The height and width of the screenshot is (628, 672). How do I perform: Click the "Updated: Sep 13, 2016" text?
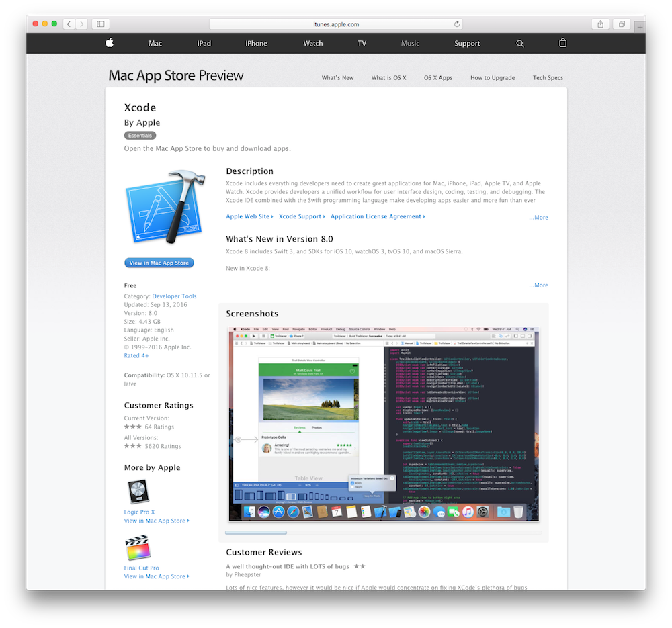(x=156, y=304)
